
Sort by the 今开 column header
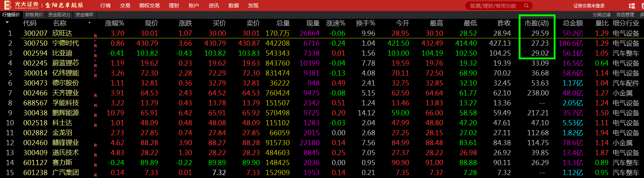pos(402,23)
